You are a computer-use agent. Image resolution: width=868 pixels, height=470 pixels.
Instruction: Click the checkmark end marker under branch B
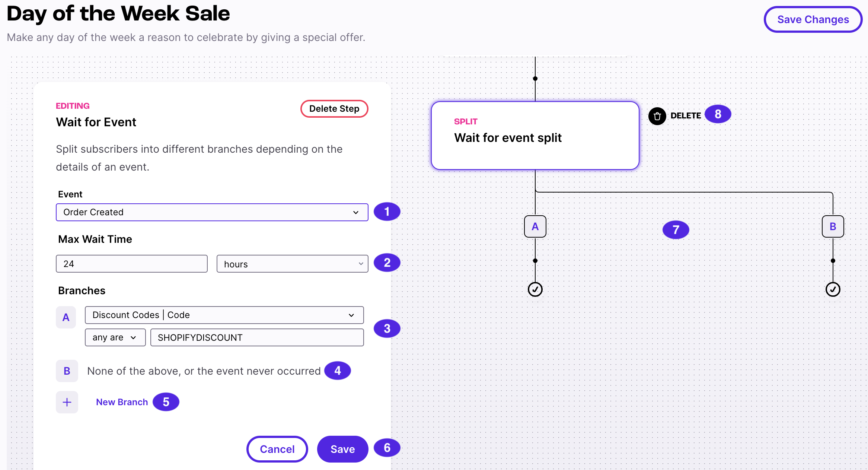[x=833, y=289]
